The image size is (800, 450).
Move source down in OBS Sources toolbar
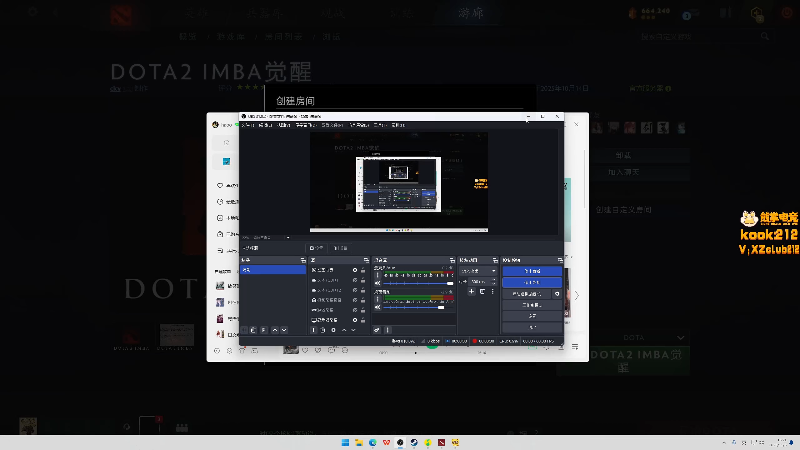point(353,330)
